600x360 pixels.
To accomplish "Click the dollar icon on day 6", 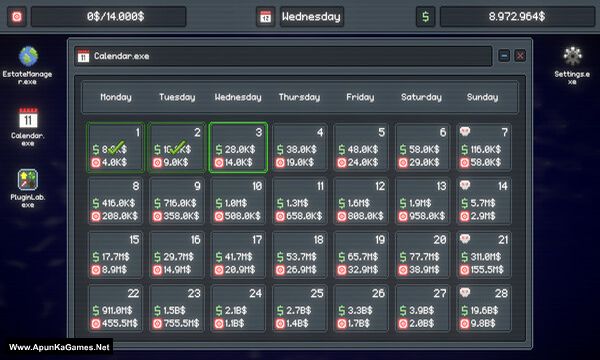I will point(403,150).
